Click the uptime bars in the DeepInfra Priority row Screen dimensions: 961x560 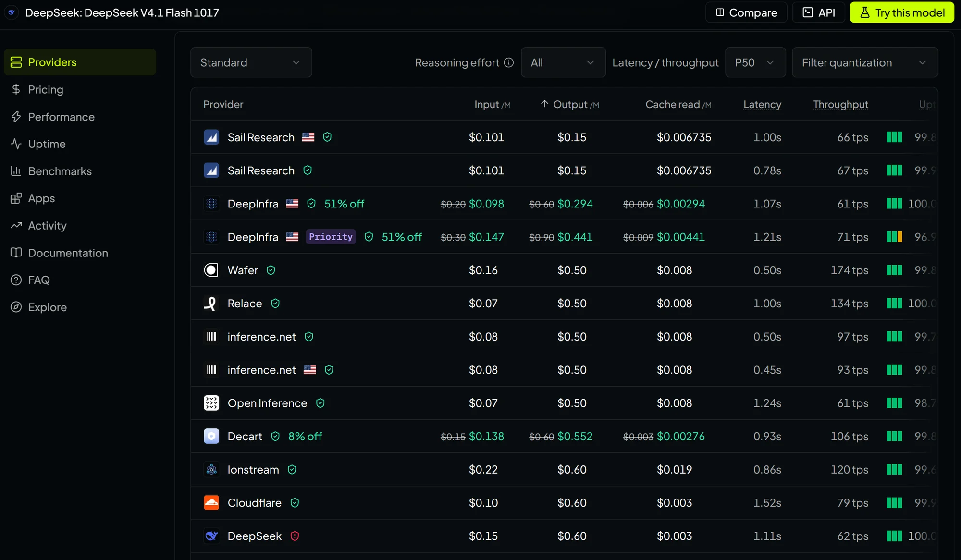click(x=894, y=237)
